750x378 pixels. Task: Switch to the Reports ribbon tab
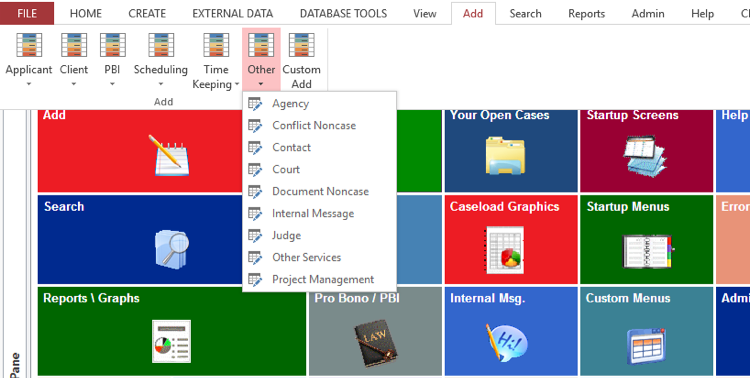[x=586, y=13]
